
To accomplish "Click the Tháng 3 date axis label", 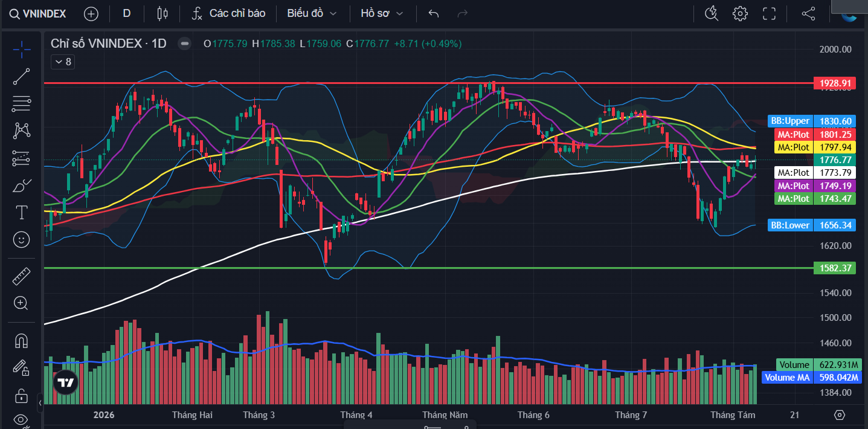I will click(259, 415).
